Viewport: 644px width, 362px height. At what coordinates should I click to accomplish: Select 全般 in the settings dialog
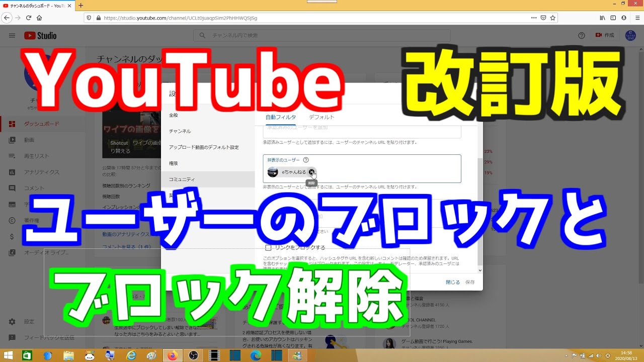pos(208,115)
